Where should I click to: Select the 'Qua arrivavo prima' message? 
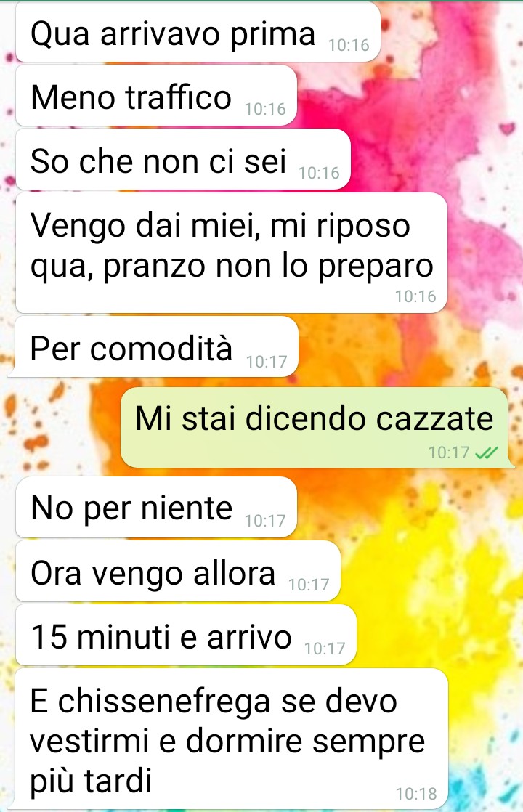point(198,33)
